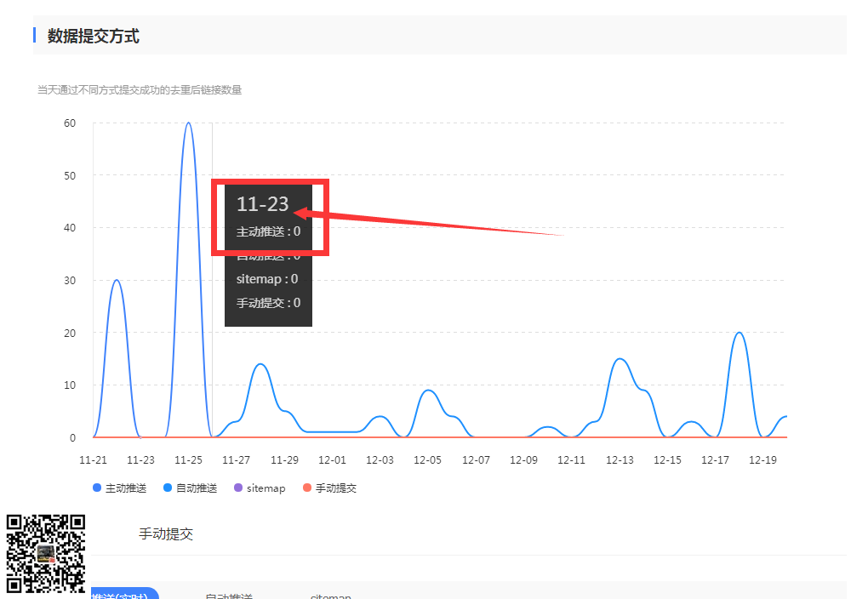Click the purple sitemap legend dot
The image size is (868, 599).
[x=239, y=488]
